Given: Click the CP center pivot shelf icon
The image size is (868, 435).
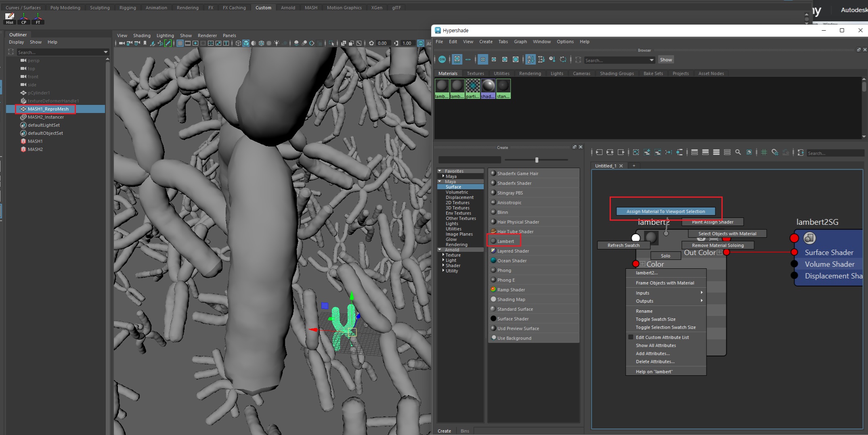Looking at the screenshot, I should pyautogui.click(x=24, y=18).
